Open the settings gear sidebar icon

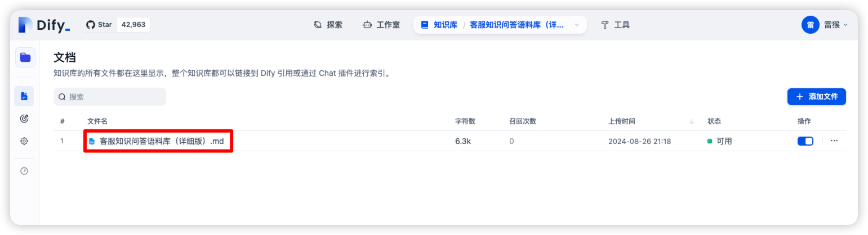pos(24,141)
